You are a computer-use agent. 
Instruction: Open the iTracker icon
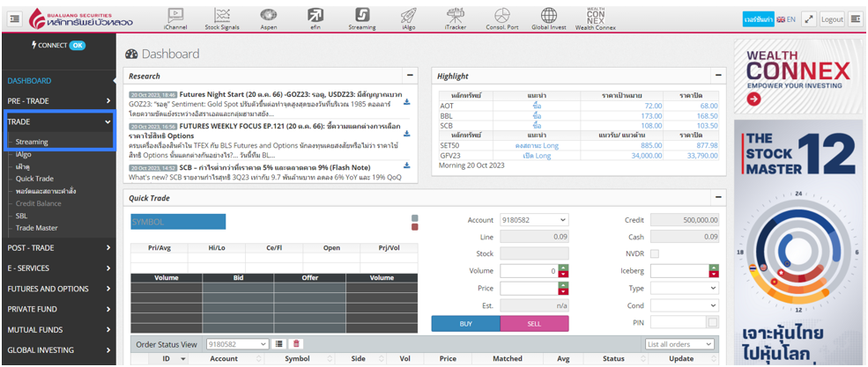pos(456,15)
